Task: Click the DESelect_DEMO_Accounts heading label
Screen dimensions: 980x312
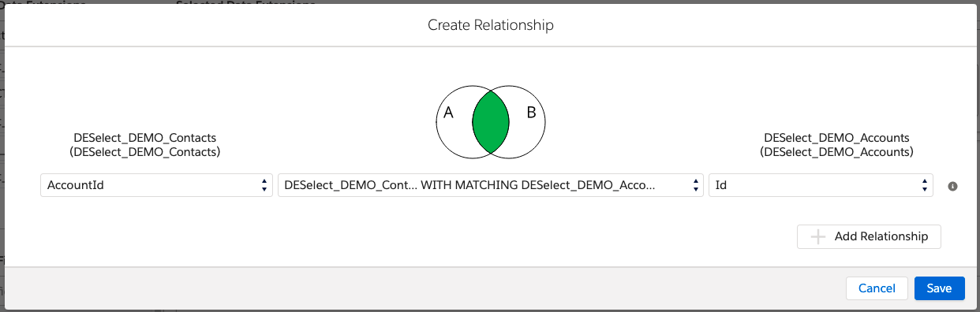Action: tap(837, 138)
